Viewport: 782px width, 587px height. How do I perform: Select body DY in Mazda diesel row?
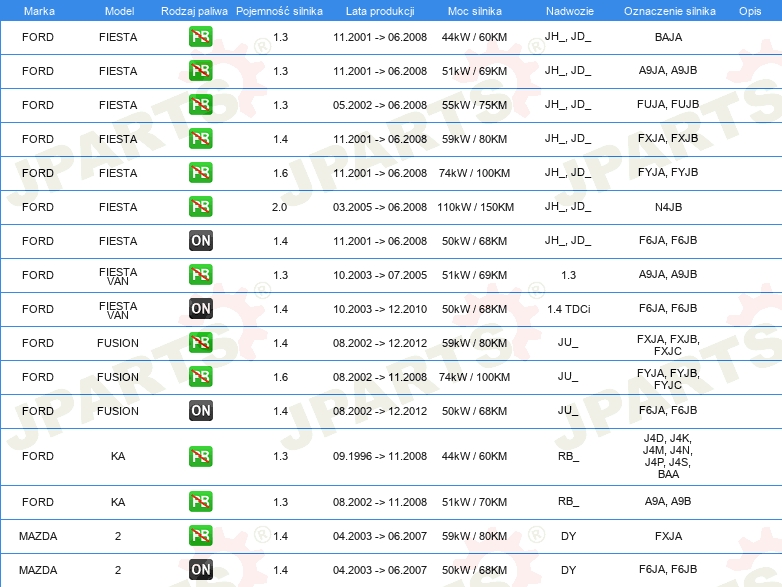click(569, 570)
